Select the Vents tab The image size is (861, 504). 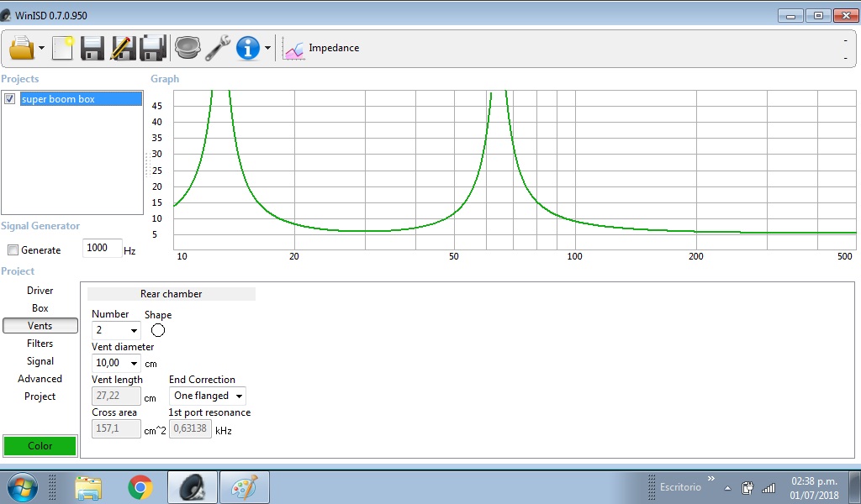tap(40, 326)
